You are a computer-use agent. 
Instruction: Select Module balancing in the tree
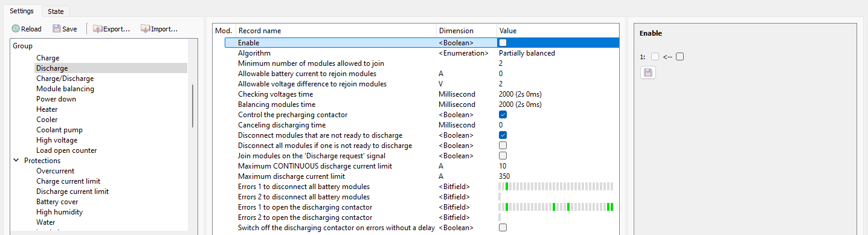pos(65,89)
